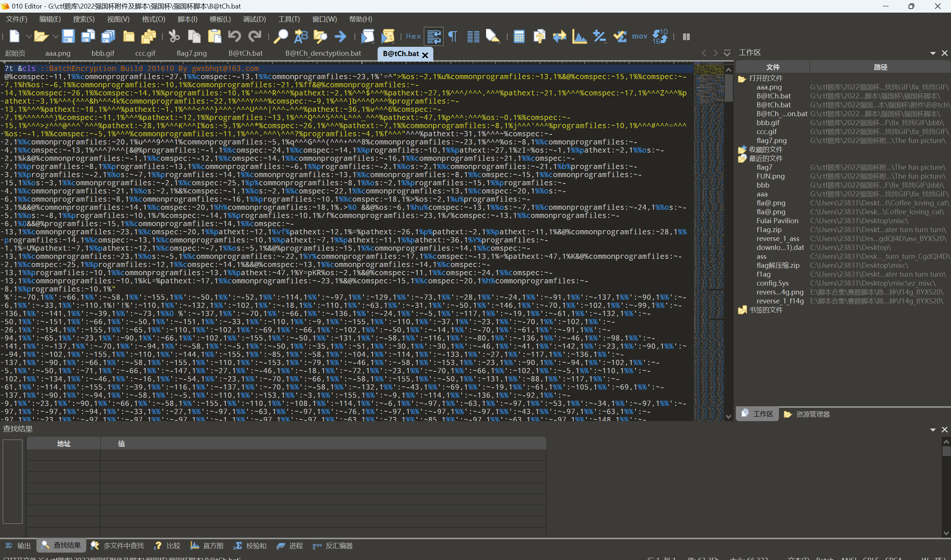Copy using the Copy toolbar icon

click(x=194, y=36)
